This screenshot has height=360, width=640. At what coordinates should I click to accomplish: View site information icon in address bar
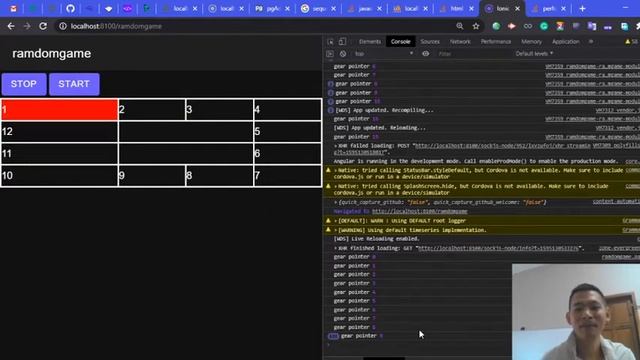point(63,26)
